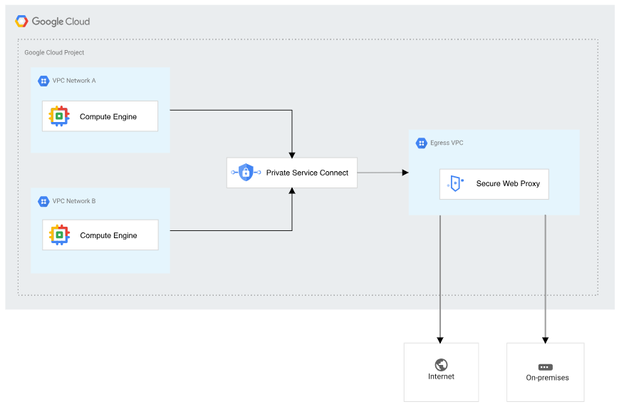Click the Internet globe icon
This screenshot has width=624, height=410.
[441, 365]
